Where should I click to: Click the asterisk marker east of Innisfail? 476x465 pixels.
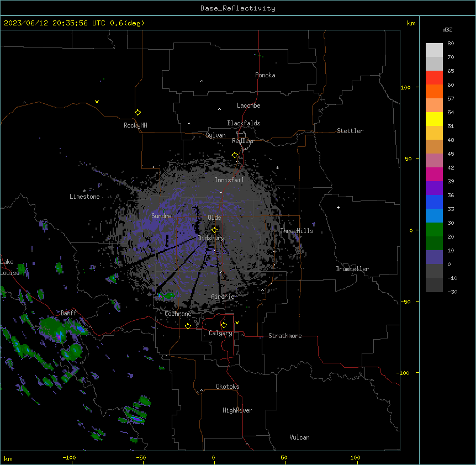click(x=277, y=168)
